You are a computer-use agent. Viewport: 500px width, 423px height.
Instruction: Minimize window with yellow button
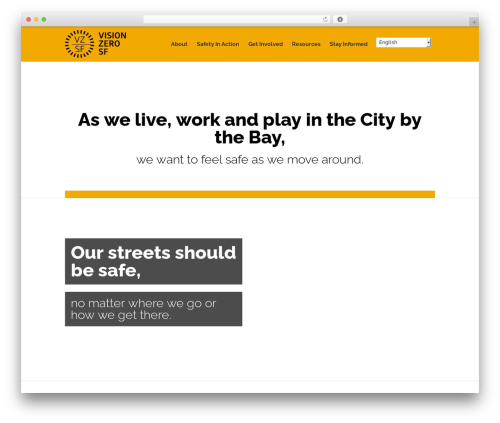click(x=36, y=20)
